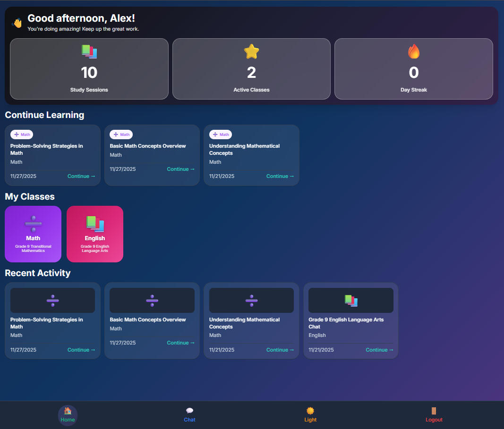Click the Home house icon in bottom navigation

click(x=68, y=411)
